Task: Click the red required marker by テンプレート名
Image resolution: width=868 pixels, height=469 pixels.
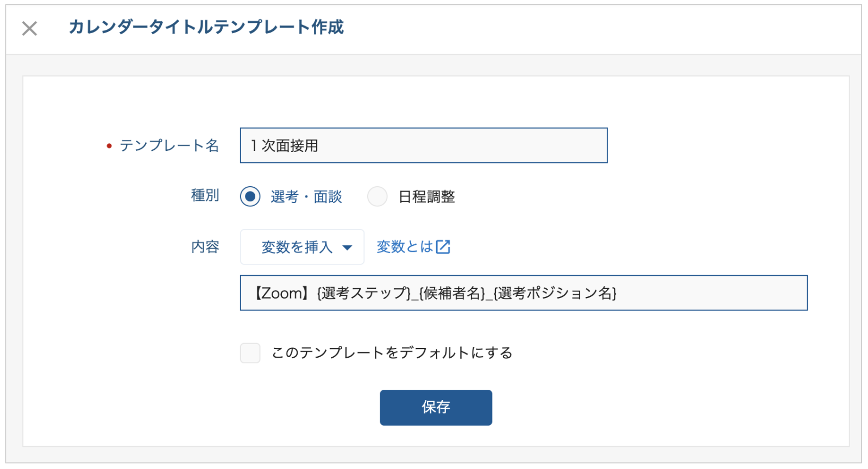Action: click(109, 146)
